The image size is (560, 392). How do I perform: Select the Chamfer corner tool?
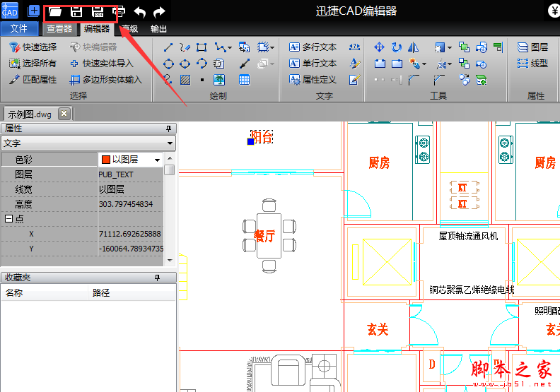[x=439, y=80]
